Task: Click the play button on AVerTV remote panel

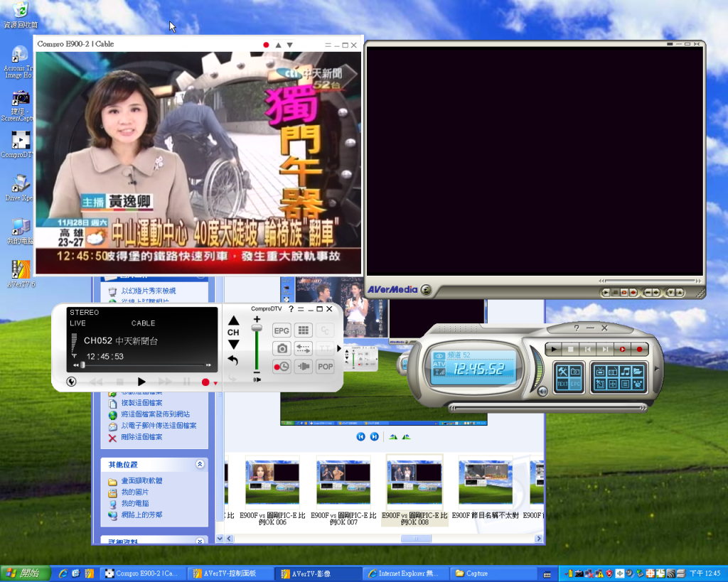Action: point(553,349)
